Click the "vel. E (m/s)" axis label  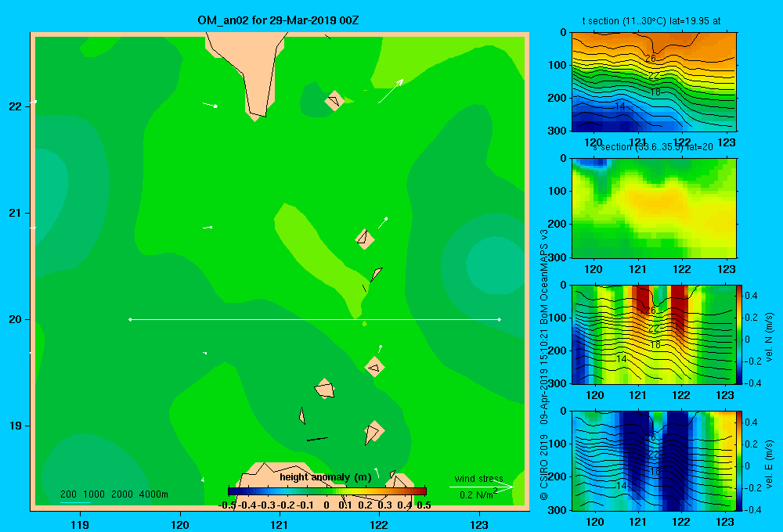(x=769, y=463)
